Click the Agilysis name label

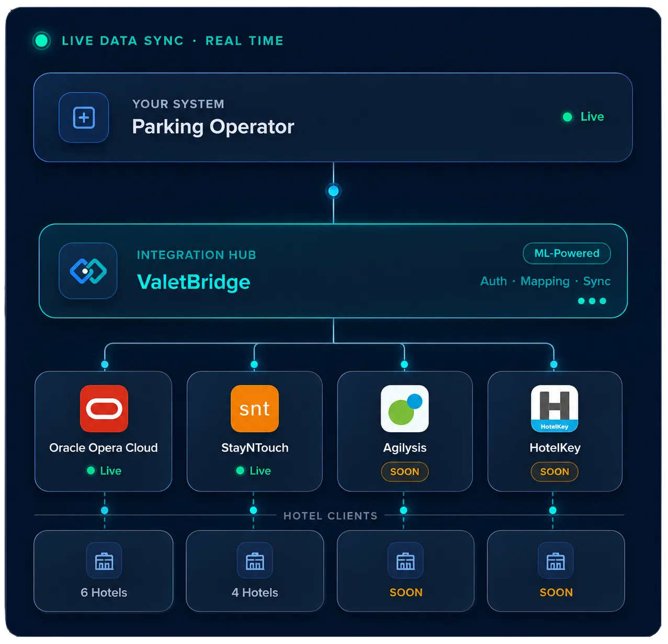(405, 448)
